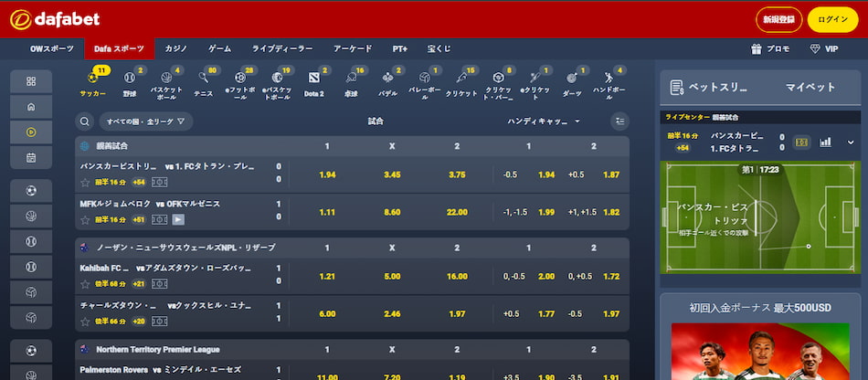Click the 新規登録 register button
This screenshot has width=868, height=380.
point(778,20)
